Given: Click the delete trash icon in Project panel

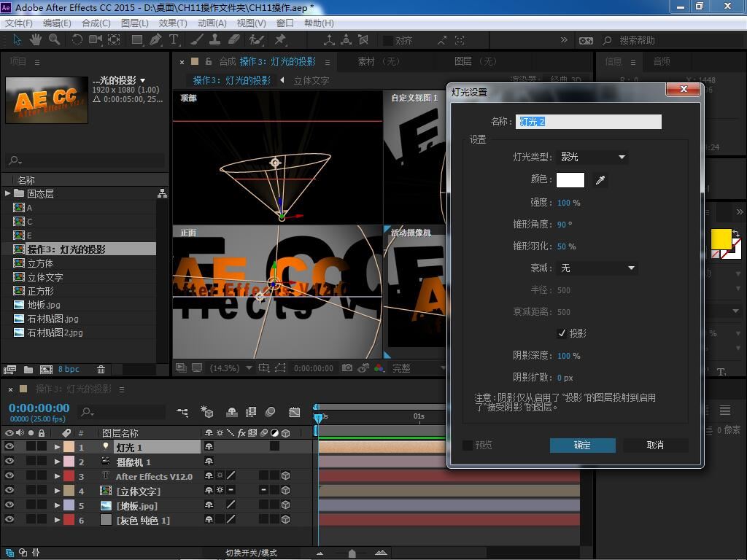Looking at the screenshot, I should [x=101, y=369].
